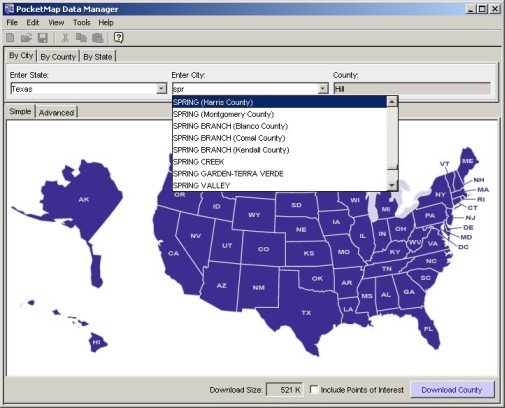This screenshot has height=408, width=505.
Task: Click the Paste clipboard toolbar icon
Action: (x=98, y=38)
